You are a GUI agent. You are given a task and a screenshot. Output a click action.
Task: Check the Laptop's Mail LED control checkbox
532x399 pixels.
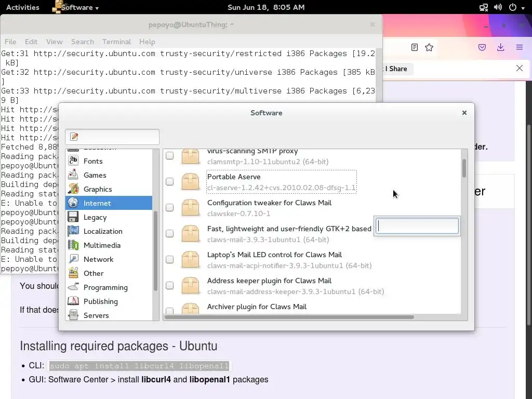[170, 260]
